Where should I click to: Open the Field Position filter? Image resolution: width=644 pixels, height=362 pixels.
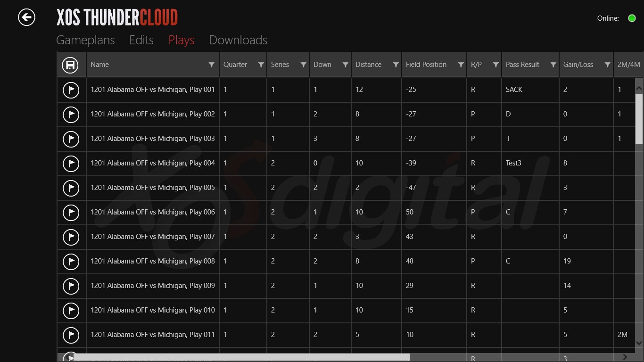point(462,65)
